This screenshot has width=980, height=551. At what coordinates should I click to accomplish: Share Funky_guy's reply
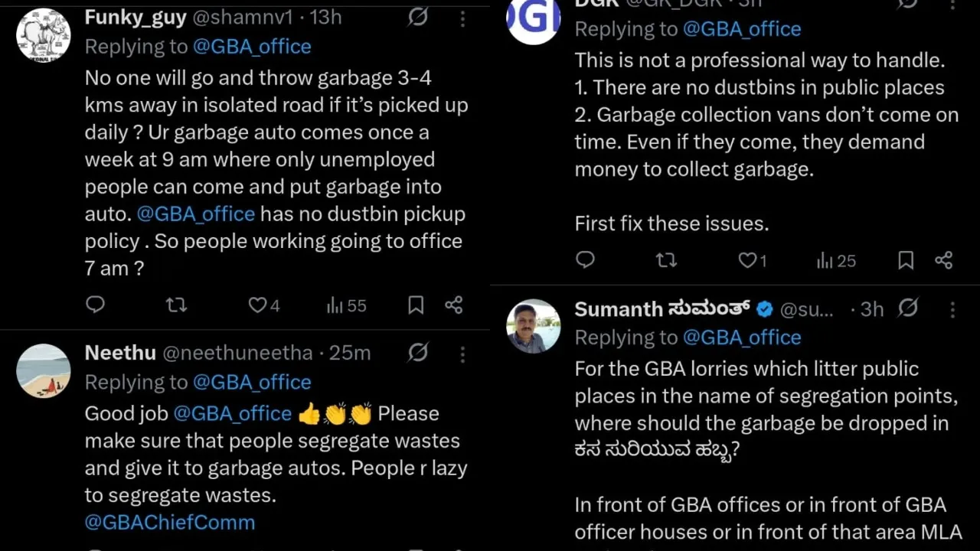453,305
